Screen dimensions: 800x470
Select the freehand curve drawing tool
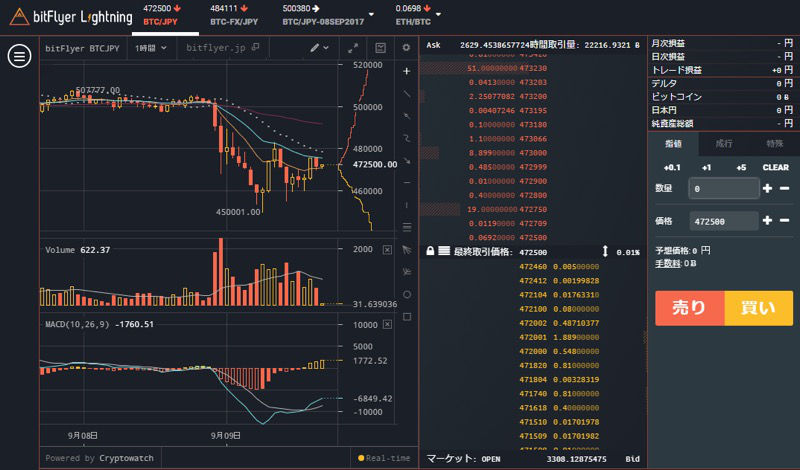pyautogui.click(x=407, y=138)
